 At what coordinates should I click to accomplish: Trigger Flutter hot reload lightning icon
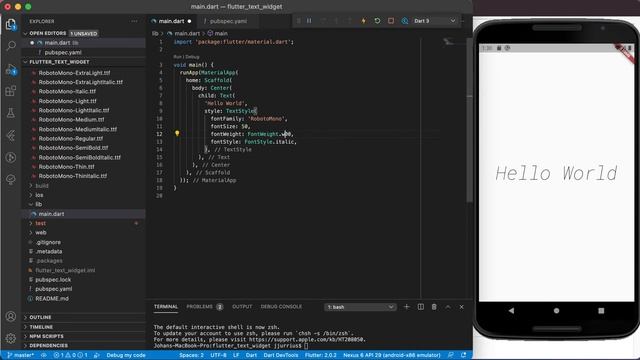point(363,21)
